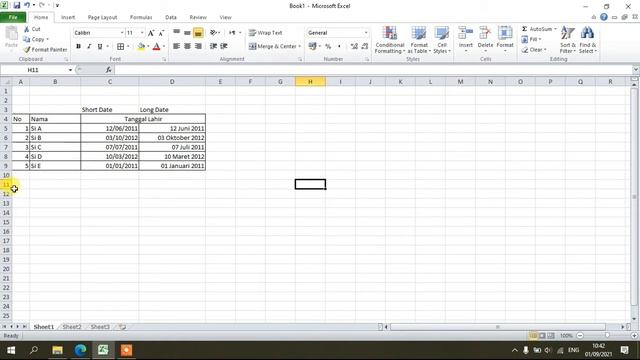This screenshot has height=360, width=640.
Task: Toggle Italic formatting
Action: coord(89,47)
